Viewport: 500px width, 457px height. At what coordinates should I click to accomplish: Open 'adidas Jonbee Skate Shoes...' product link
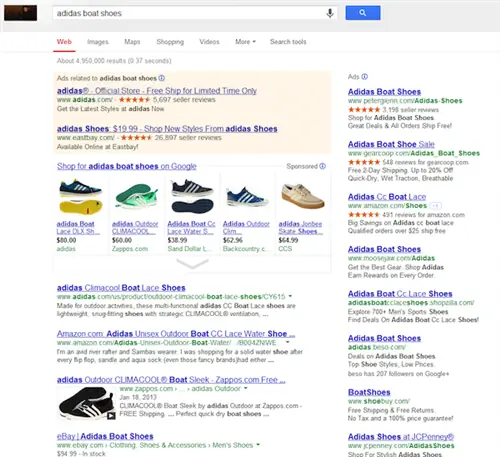301,227
